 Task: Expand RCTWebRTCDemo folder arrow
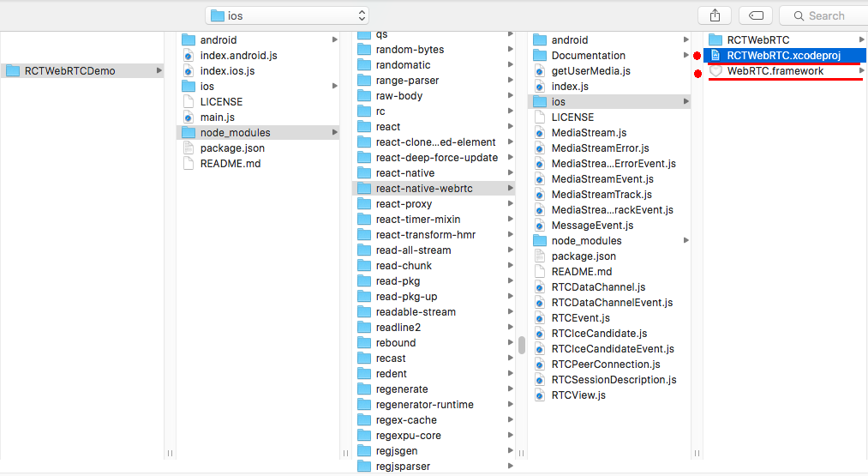coord(159,70)
